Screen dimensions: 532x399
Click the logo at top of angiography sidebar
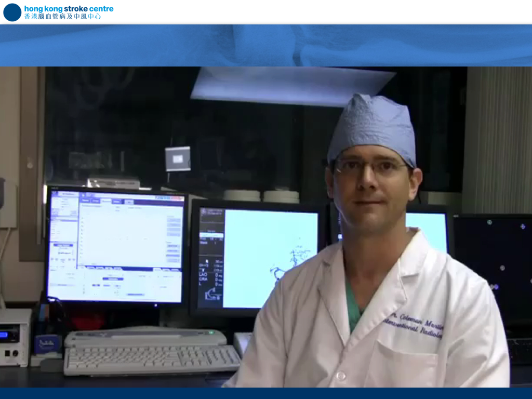[x=203, y=211]
